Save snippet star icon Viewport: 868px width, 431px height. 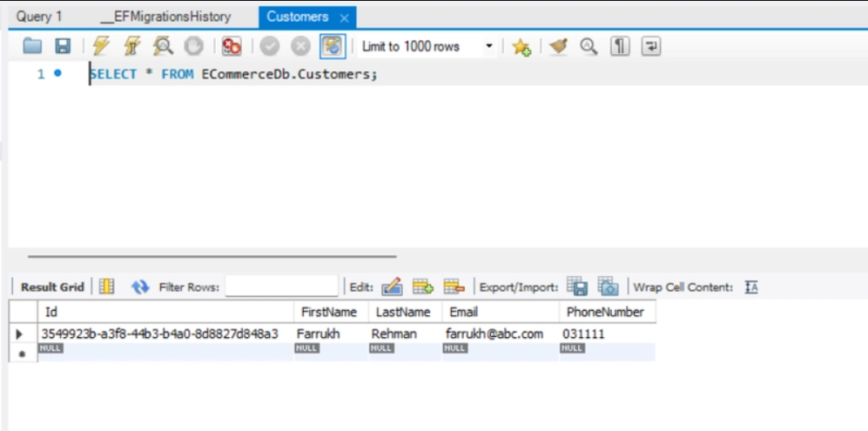click(x=521, y=47)
